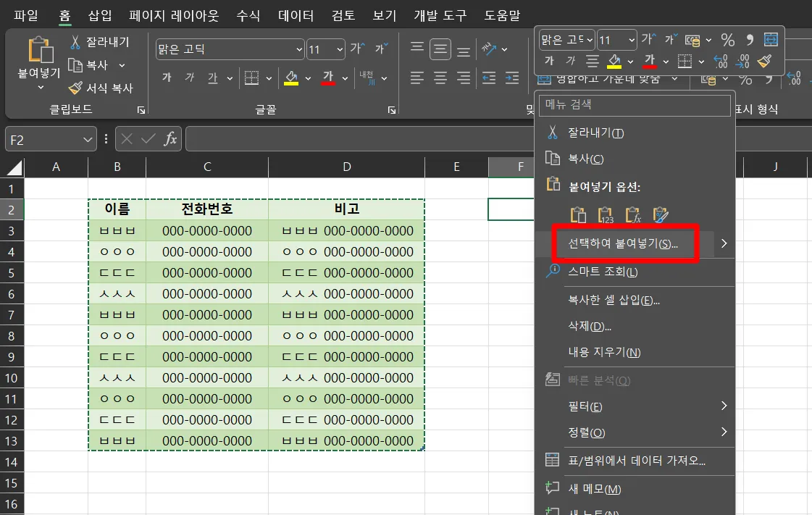Click the increase indent icon

pyautogui.click(x=512, y=78)
